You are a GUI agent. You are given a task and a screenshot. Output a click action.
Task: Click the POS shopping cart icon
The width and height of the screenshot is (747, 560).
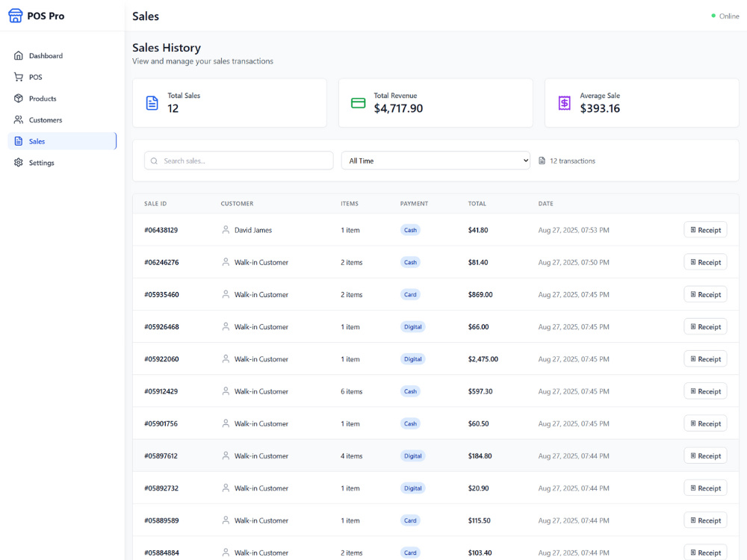(x=19, y=77)
